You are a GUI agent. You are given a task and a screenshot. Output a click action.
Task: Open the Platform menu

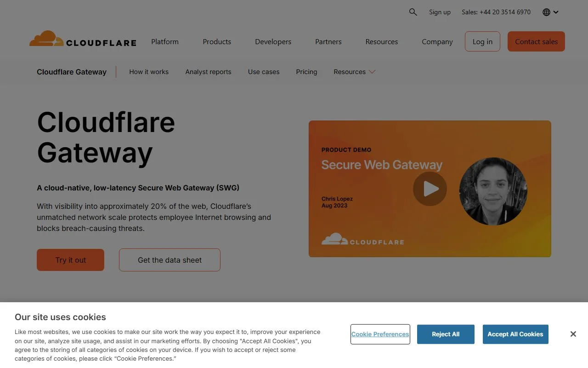[x=165, y=41]
